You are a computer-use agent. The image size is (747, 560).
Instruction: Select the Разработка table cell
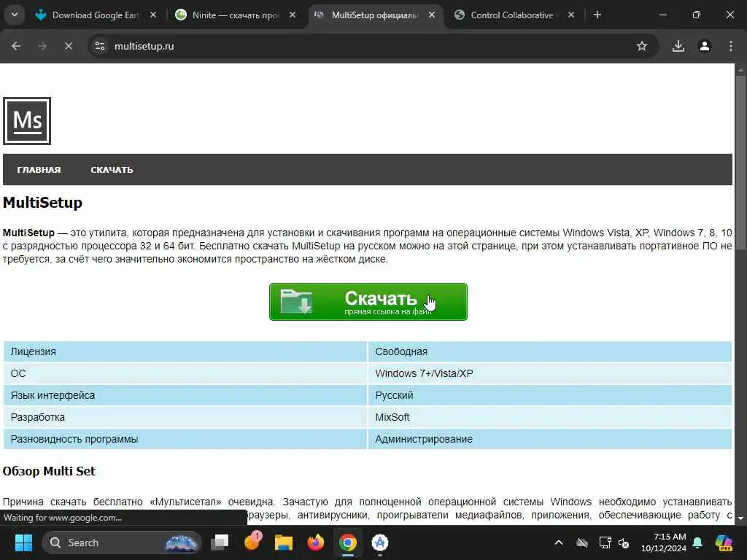coord(185,417)
